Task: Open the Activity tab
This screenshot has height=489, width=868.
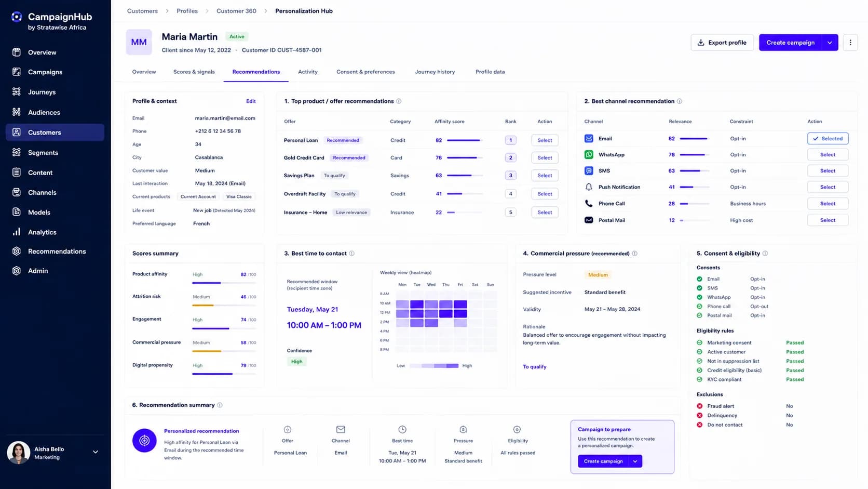Action: point(308,72)
